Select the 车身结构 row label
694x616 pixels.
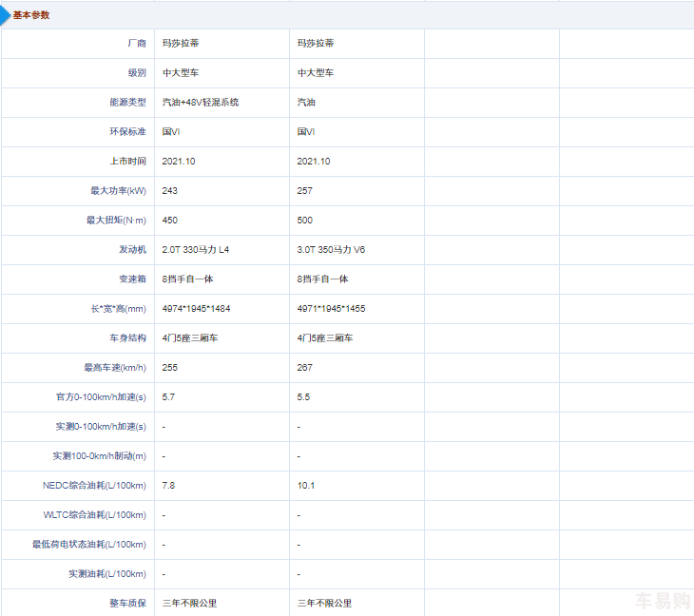click(128, 338)
